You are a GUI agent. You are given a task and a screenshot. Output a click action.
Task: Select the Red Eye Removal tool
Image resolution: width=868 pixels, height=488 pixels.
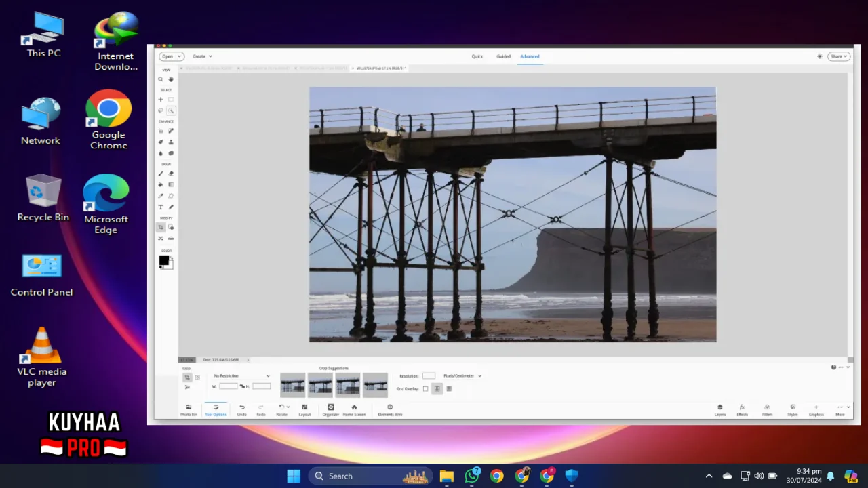pyautogui.click(x=161, y=131)
